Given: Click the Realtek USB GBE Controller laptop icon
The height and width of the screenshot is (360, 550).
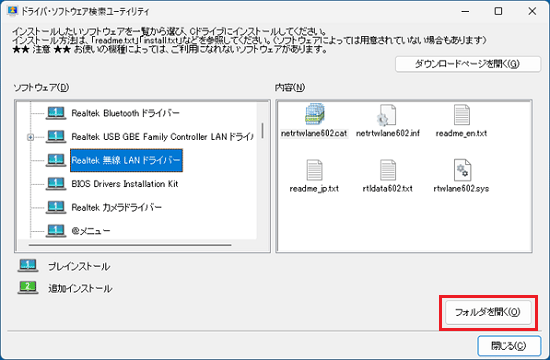Looking at the screenshot, I should [56, 137].
